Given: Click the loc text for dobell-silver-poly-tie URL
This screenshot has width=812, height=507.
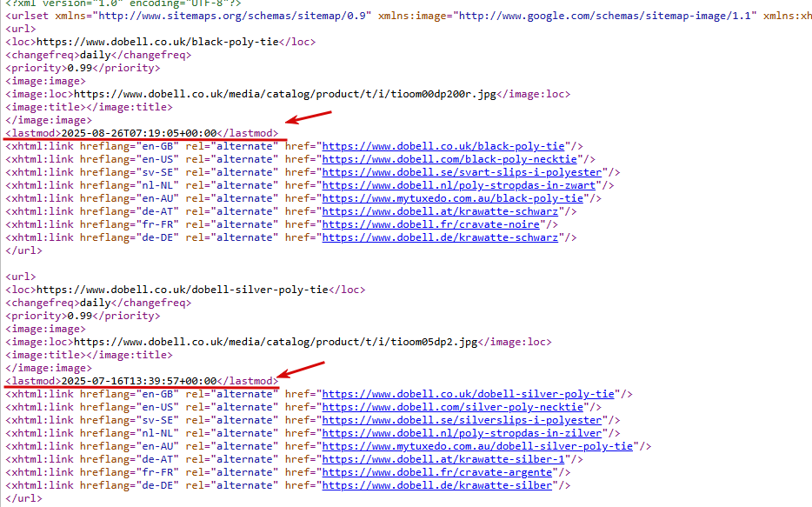Looking at the screenshot, I should click(x=183, y=290).
